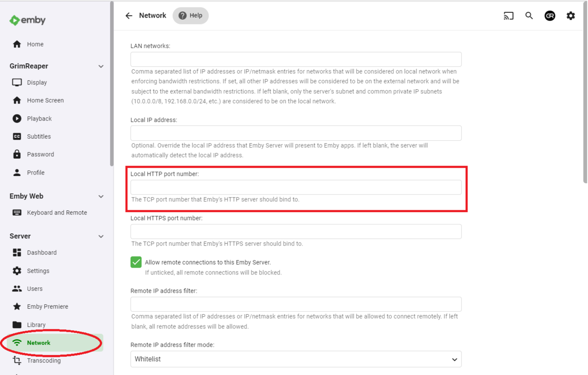This screenshot has height=375, width=588.
Task: Open Remote IP address filter mode dropdown
Action: tap(296, 359)
